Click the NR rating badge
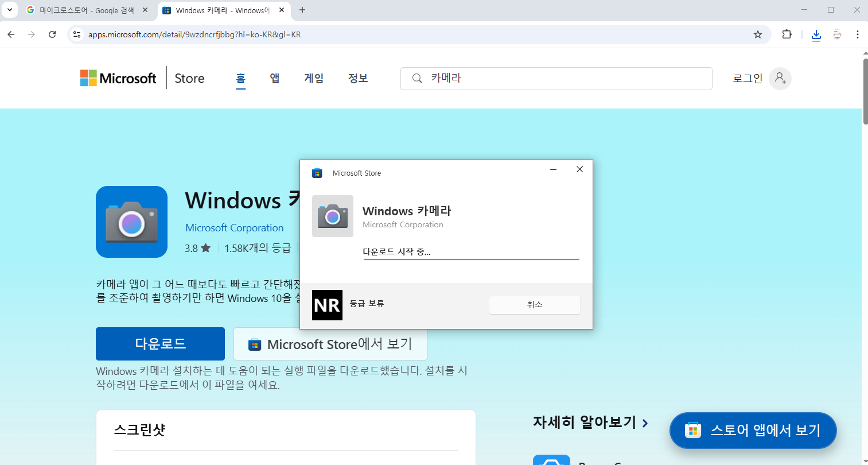 pyautogui.click(x=327, y=305)
